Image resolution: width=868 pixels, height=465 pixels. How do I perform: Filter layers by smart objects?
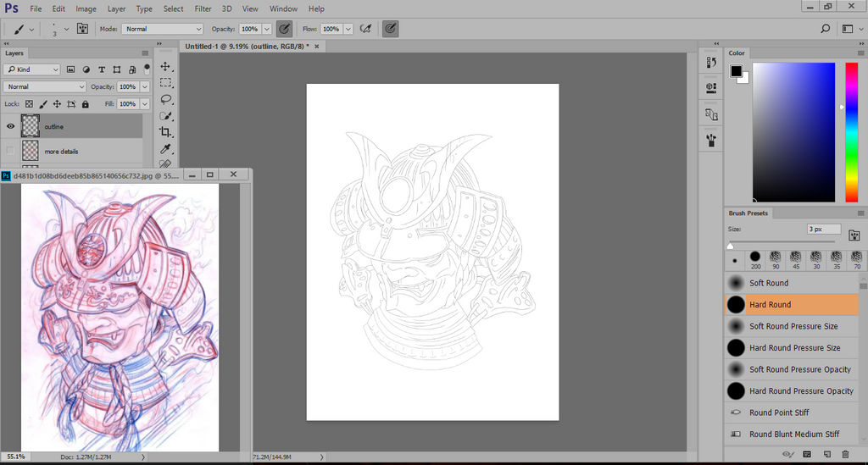click(131, 69)
